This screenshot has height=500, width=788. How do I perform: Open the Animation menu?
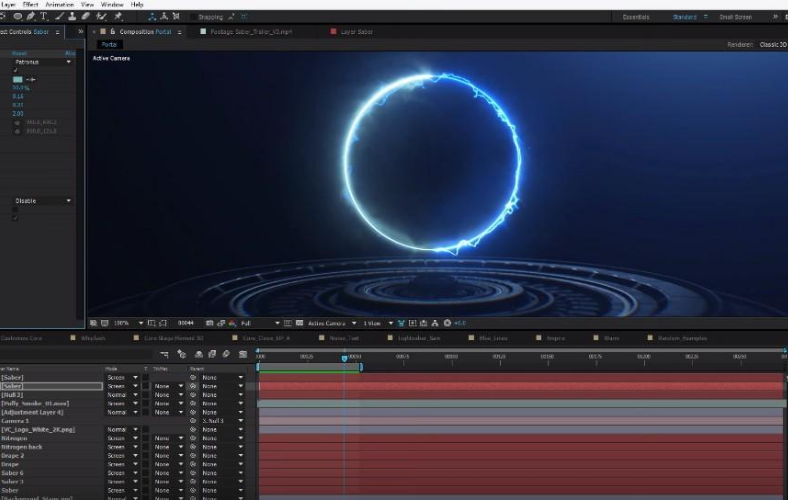[x=59, y=5]
